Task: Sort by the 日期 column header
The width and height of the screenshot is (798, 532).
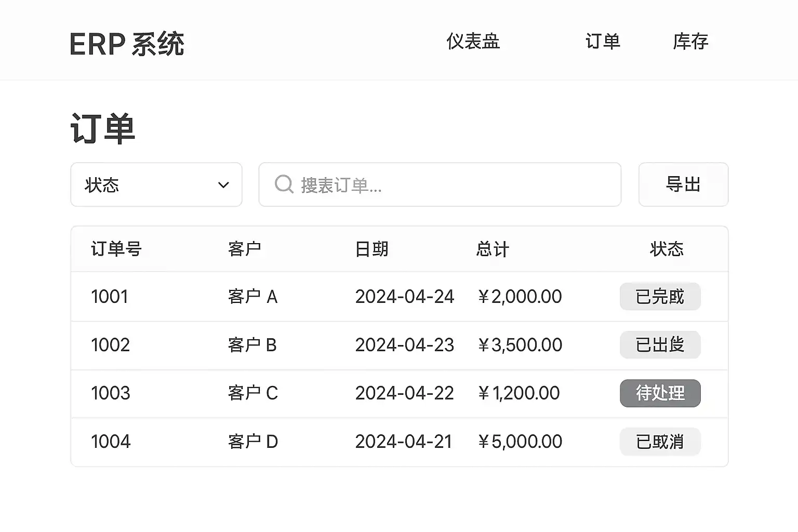Action: click(x=371, y=249)
